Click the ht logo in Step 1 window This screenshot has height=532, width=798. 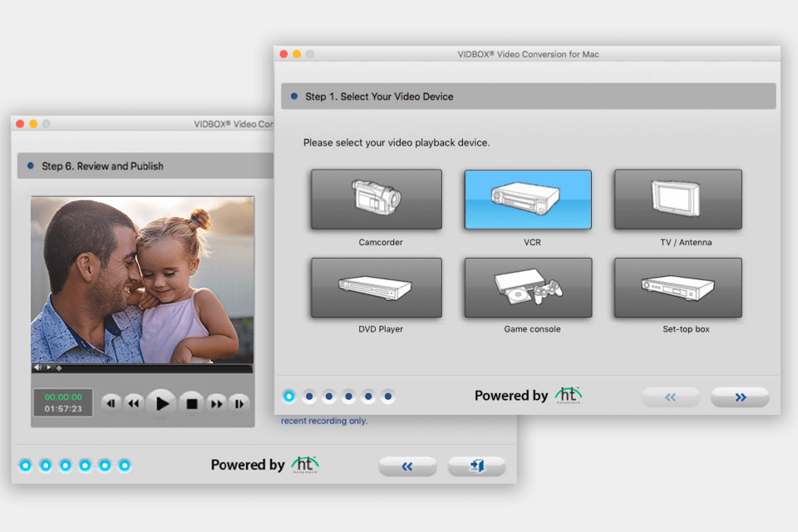click(x=569, y=395)
